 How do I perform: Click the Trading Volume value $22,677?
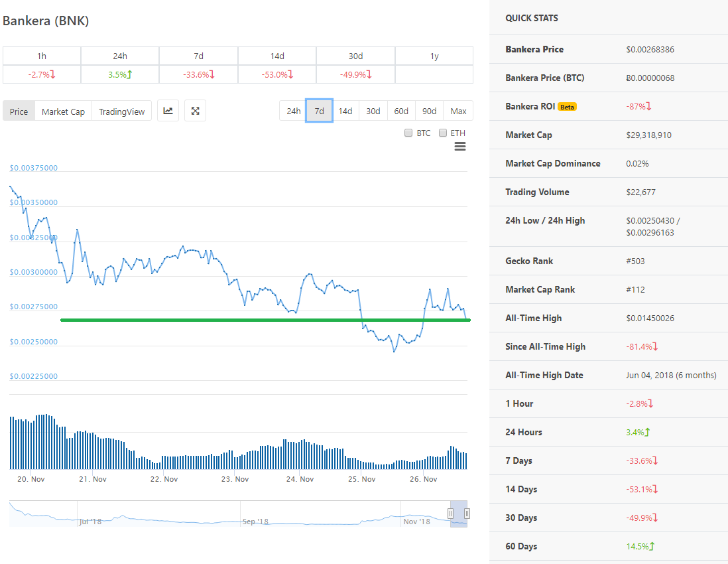tap(640, 192)
